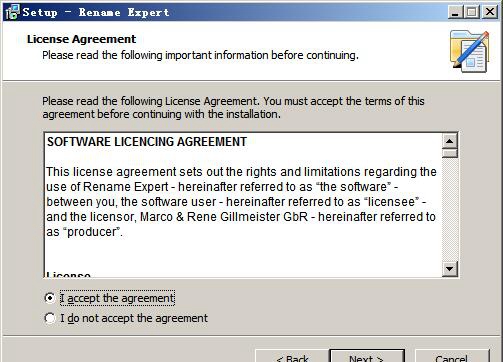
Task: Click the partially visible "License" section heading
Action: [68, 274]
